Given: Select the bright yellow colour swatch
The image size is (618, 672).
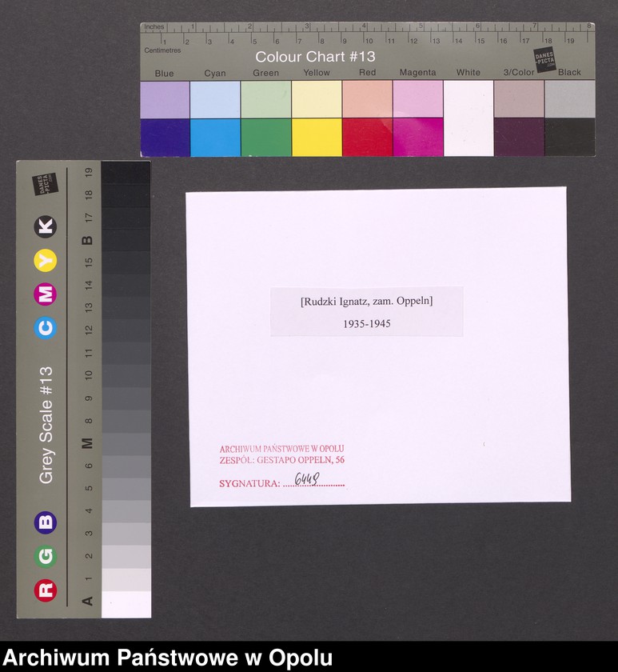Looking at the screenshot, I should [317, 138].
